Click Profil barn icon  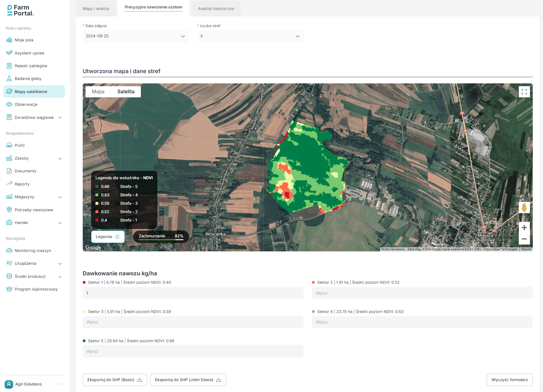pyautogui.click(x=9, y=145)
